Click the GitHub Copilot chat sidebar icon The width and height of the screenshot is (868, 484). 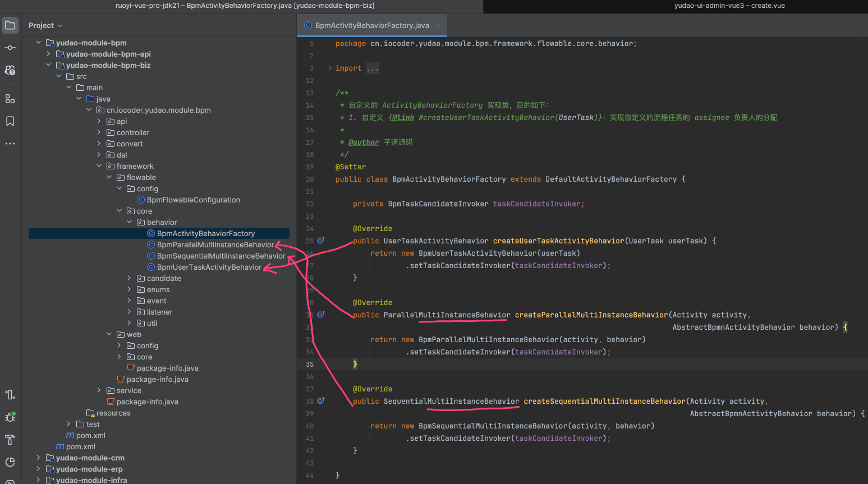(x=10, y=70)
